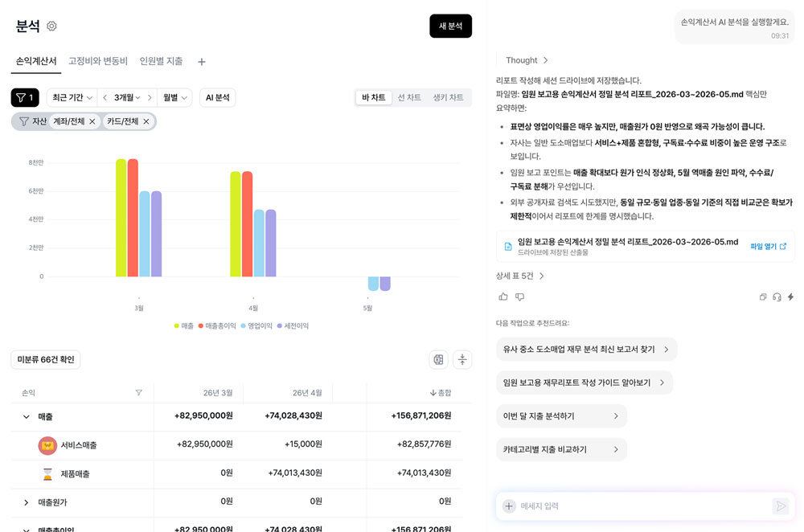Click the +74,013,430원 제품매출 4월 cell
804x532 pixels.
point(295,473)
